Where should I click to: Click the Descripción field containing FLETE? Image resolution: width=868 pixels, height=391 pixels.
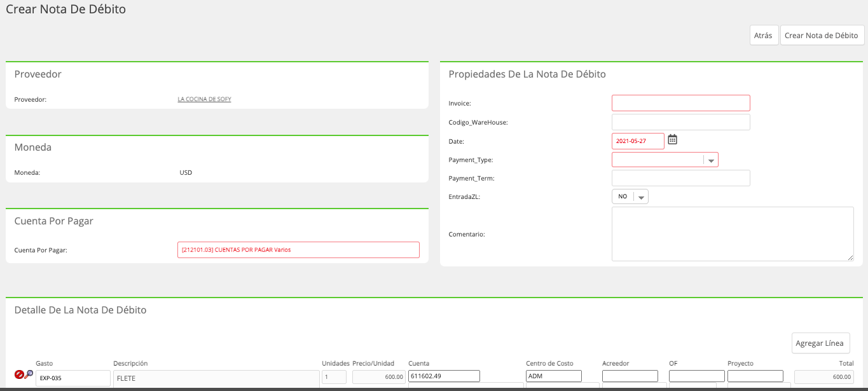click(x=216, y=378)
